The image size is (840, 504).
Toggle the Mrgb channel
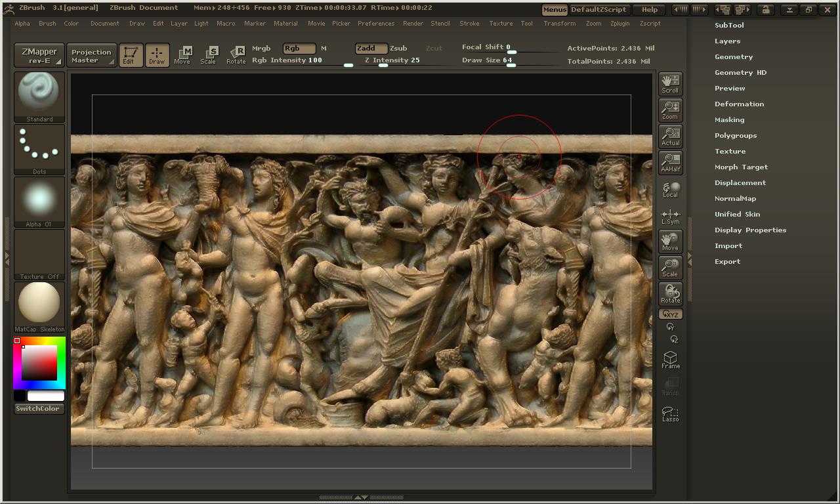coord(261,49)
